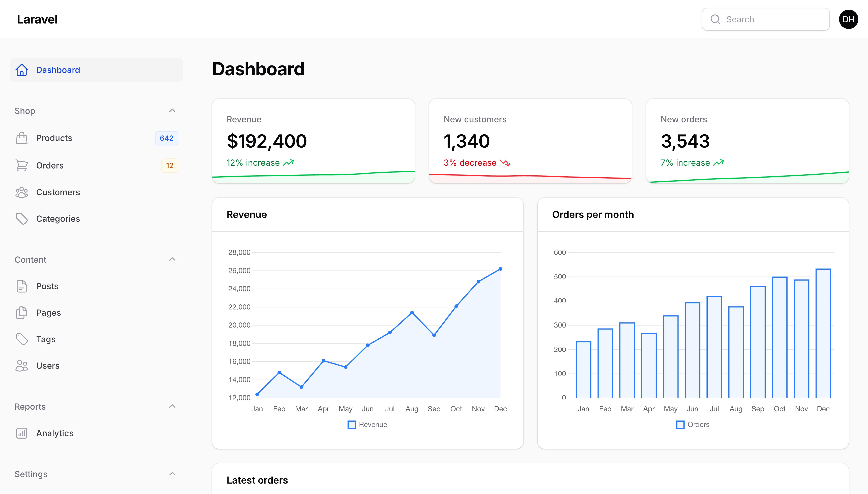
Task: Click the Aug data point on Revenue chart
Action: coord(412,312)
